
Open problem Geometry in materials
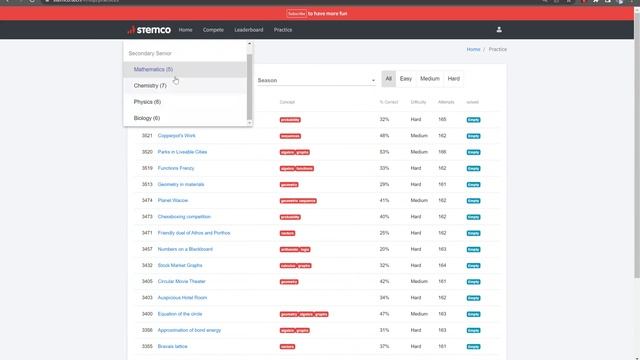(x=181, y=184)
